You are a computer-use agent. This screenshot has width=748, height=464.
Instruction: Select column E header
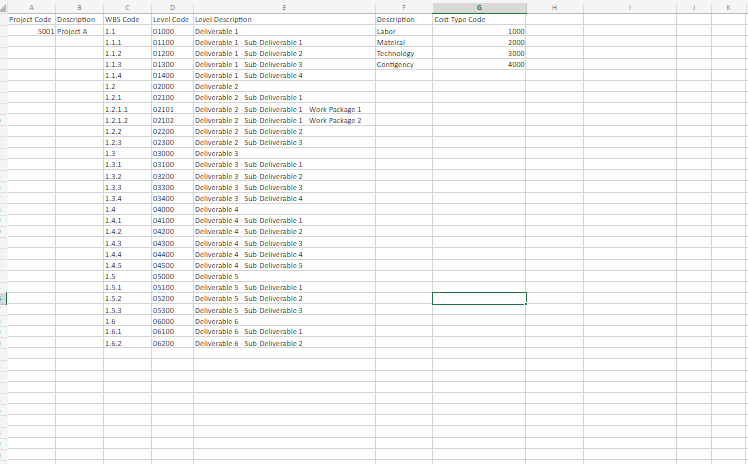tap(284, 7)
